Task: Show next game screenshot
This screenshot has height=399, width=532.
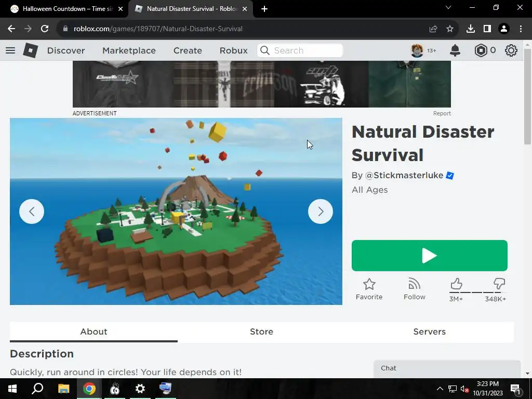Action: [320, 211]
